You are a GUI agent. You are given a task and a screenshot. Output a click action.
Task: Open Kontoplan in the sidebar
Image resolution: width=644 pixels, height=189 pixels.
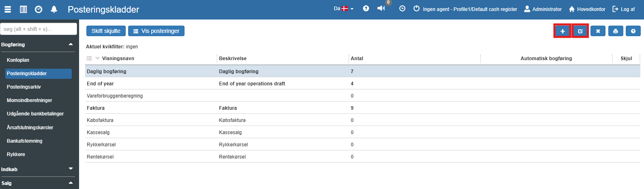(18, 60)
